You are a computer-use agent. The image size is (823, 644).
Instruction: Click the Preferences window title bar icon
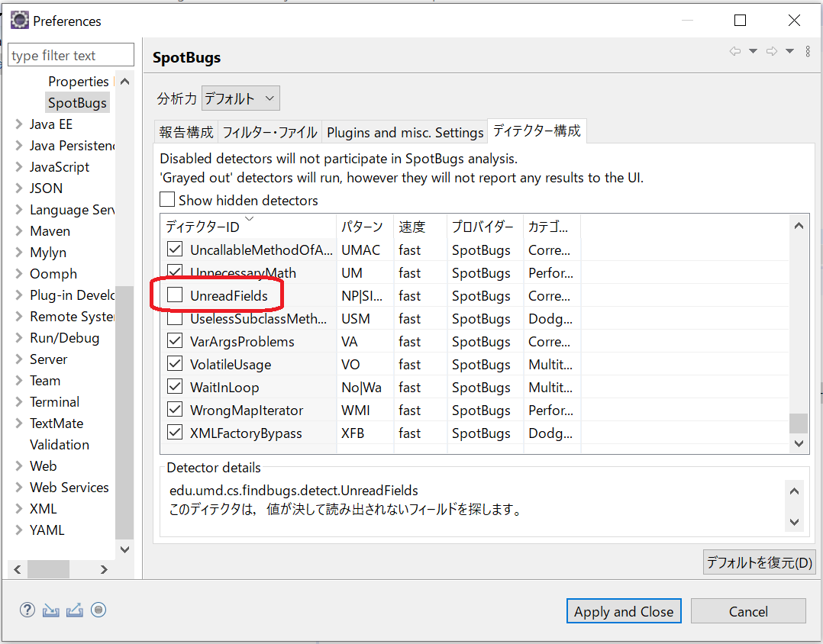[x=19, y=20]
